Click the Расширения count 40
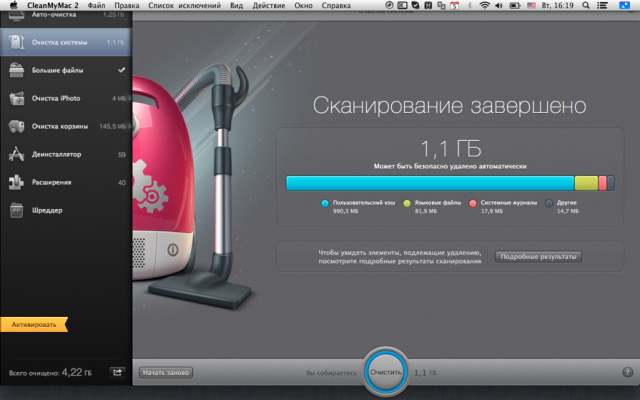The width and height of the screenshot is (640, 400). pos(122,183)
